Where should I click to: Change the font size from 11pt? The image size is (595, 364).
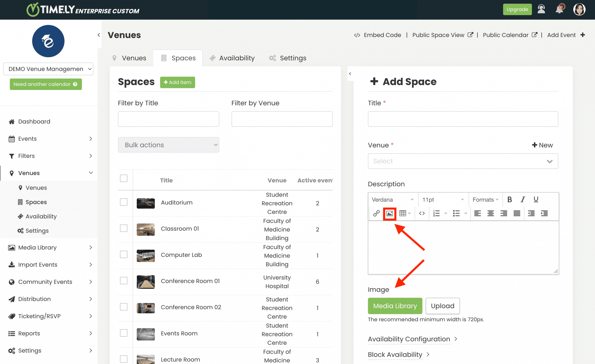[x=443, y=199]
